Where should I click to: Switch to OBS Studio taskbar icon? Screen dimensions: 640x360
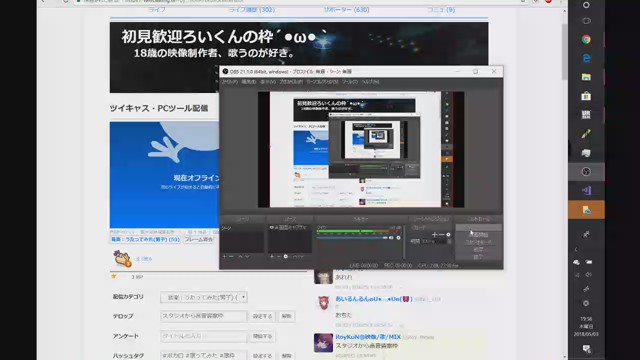tap(586, 172)
